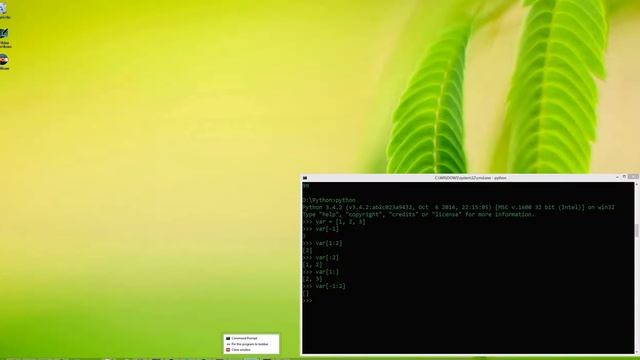The image size is (640, 360).
Task: Click the 'var[-1:2]' console line
Action: coord(324,286)
